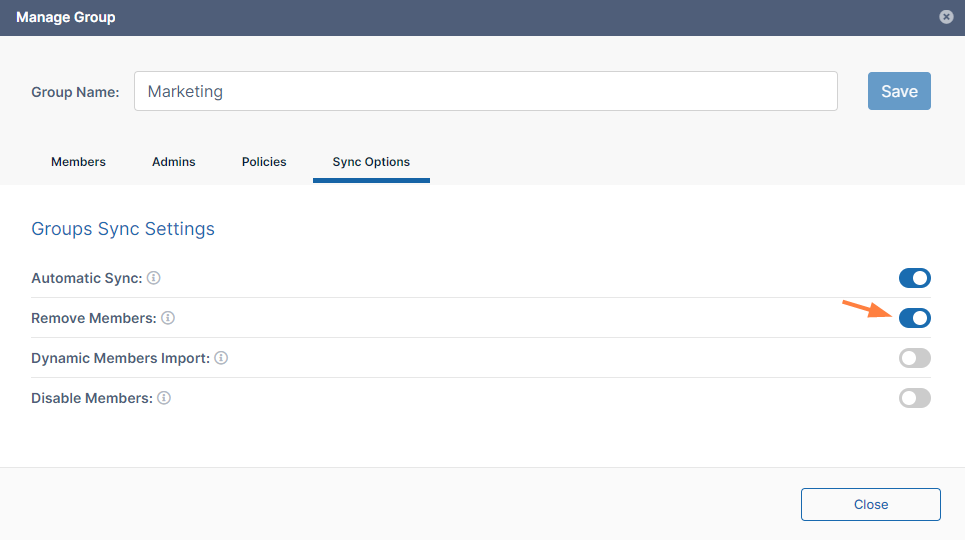Image resolution: width=965 pixels, height=540 pixels.
Task: Click the info icon beside Automatic Sync
Action: click(154, 278)
